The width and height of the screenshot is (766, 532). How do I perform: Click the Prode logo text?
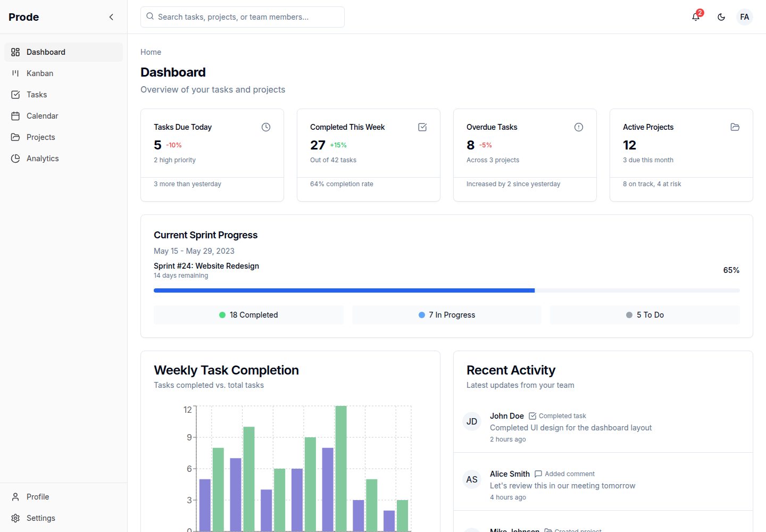tap(24, 17)
